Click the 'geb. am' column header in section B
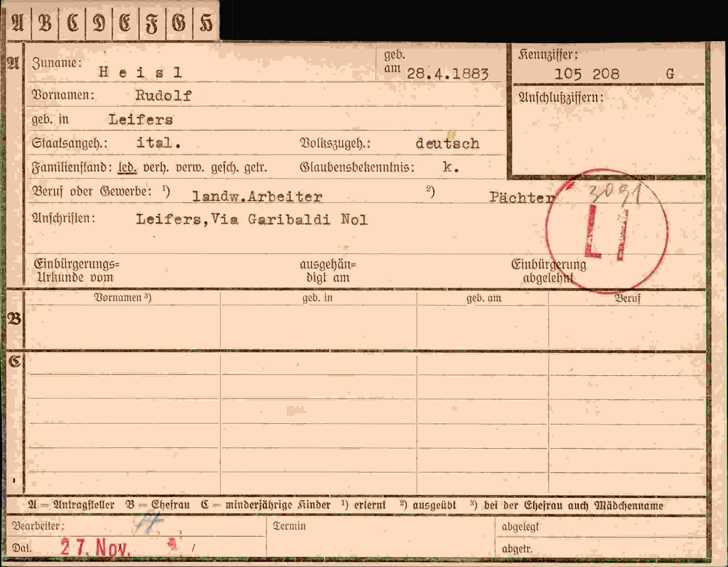Viewport: 728px width, 567px height. pos(484,298)
